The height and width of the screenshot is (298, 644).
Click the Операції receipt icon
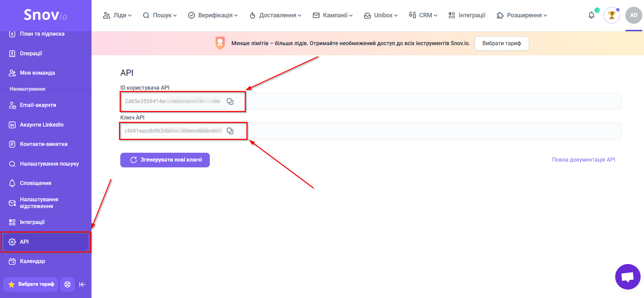tap(12, 54)
